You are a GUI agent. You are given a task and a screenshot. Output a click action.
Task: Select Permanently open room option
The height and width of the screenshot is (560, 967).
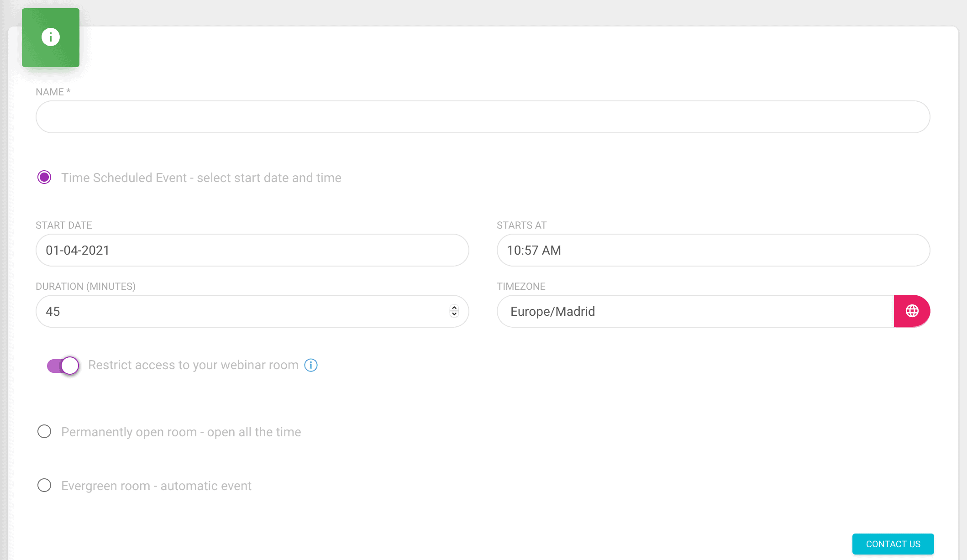[44, 431]
